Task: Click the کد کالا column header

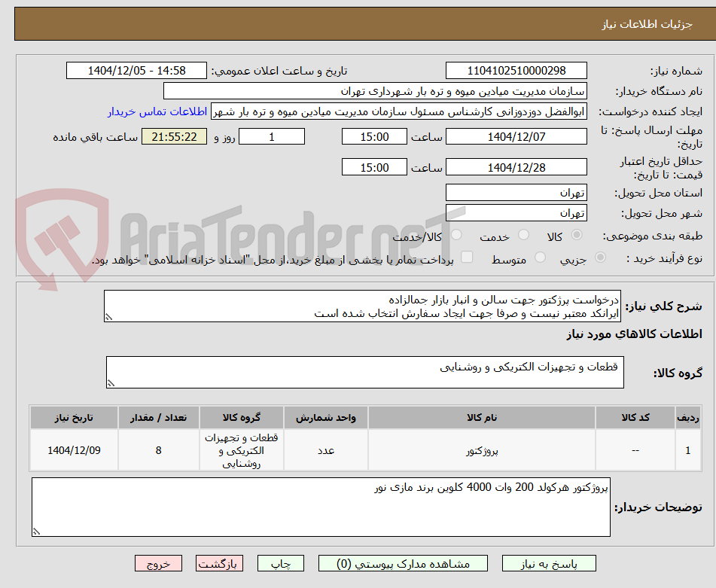Action: [x=635, y=418]
